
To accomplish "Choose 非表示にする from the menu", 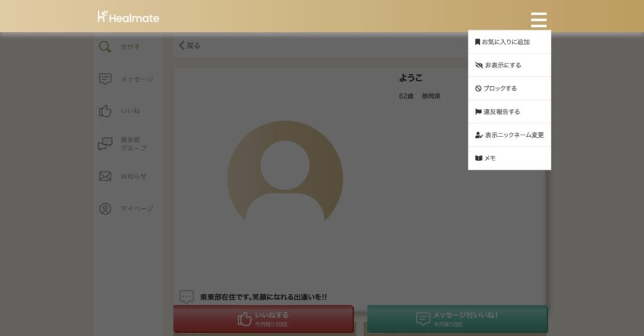I will 509,65.
